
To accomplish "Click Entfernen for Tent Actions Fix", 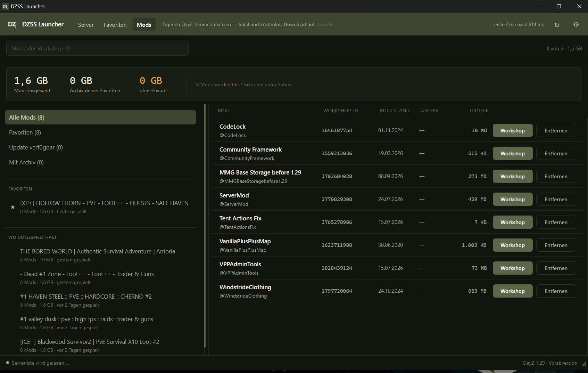I will (x=556, y=222).
